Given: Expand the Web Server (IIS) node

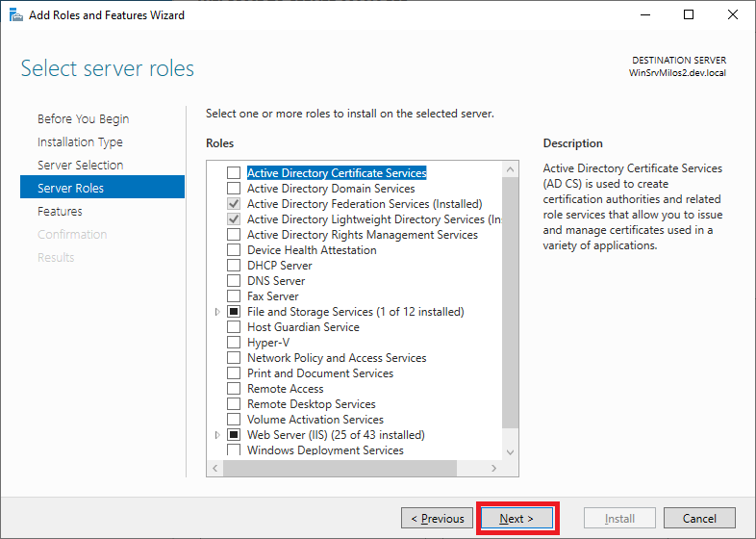Looking at the screenshot, I should tap(217, 435).
